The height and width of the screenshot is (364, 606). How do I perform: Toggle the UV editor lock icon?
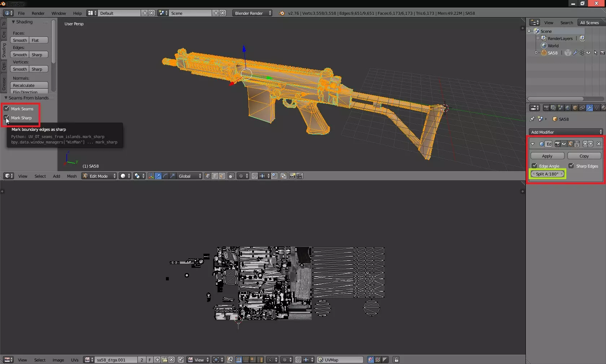[x=396, y=360]
